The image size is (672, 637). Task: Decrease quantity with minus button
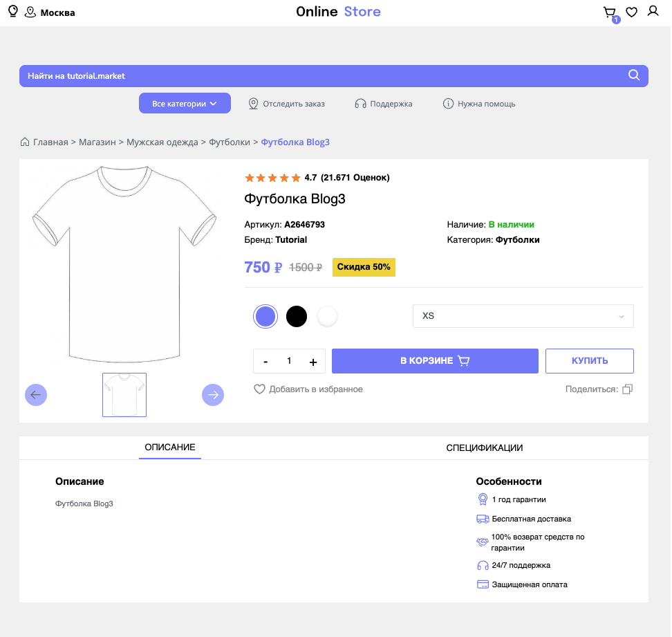point(265,361)
